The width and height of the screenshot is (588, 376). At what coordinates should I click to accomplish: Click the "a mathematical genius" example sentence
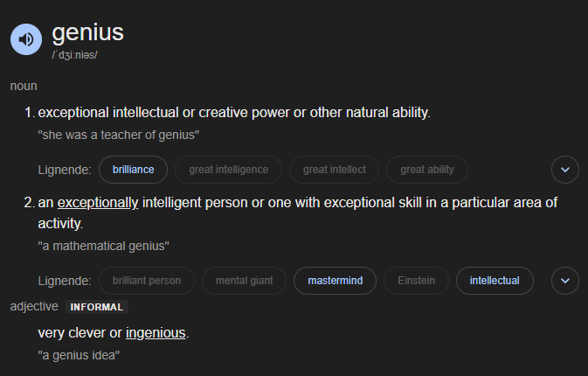click(104, 246)
